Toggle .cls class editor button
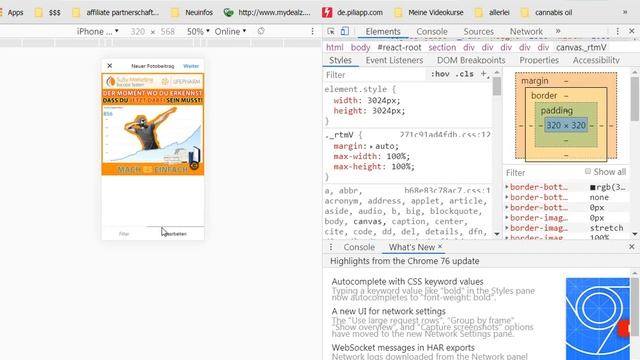Screen dimensions: 640x360 pyautogui.click(x=464, y=74)
